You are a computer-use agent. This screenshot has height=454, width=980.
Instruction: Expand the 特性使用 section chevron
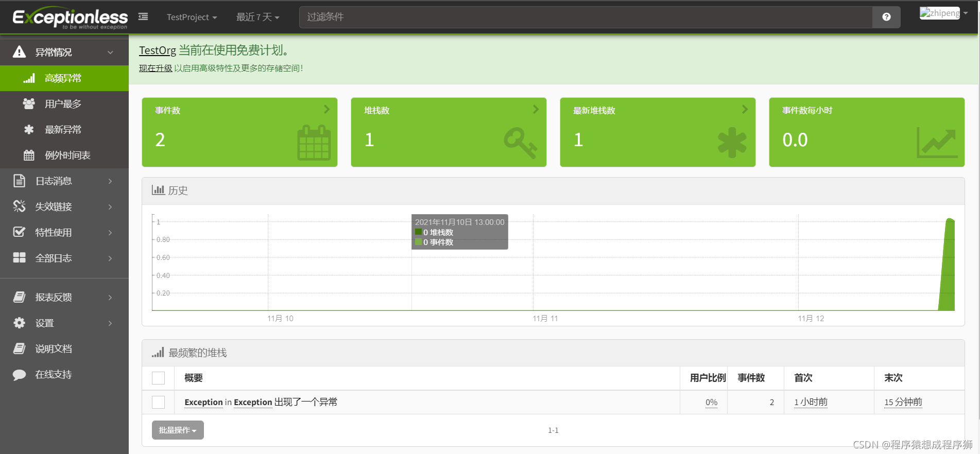(110, 232)
